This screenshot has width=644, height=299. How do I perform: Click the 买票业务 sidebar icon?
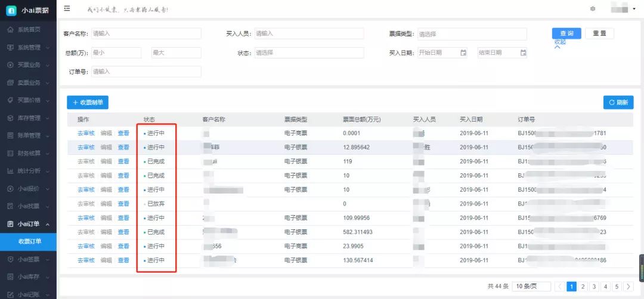(11, 65)
